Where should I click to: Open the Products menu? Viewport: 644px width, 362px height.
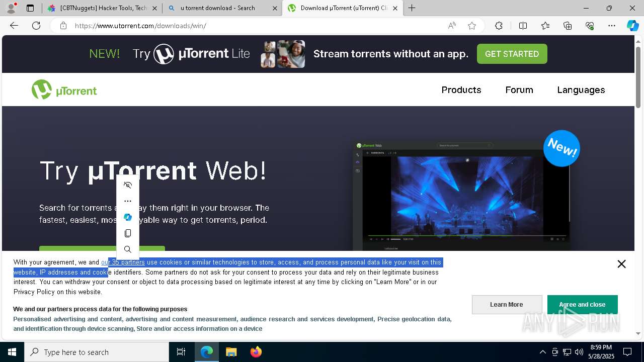click(x=461, y=90)
